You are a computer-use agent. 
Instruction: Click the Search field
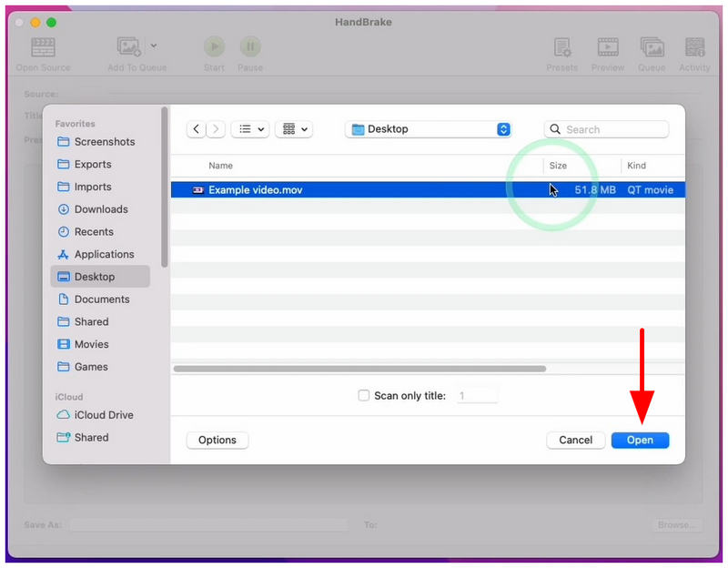606,129
